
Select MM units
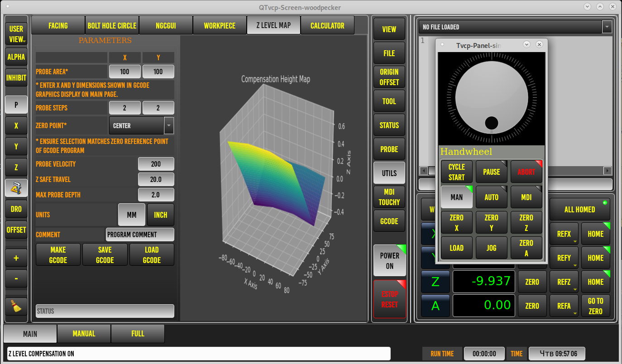pyautogui.click(x=132, y=215)
